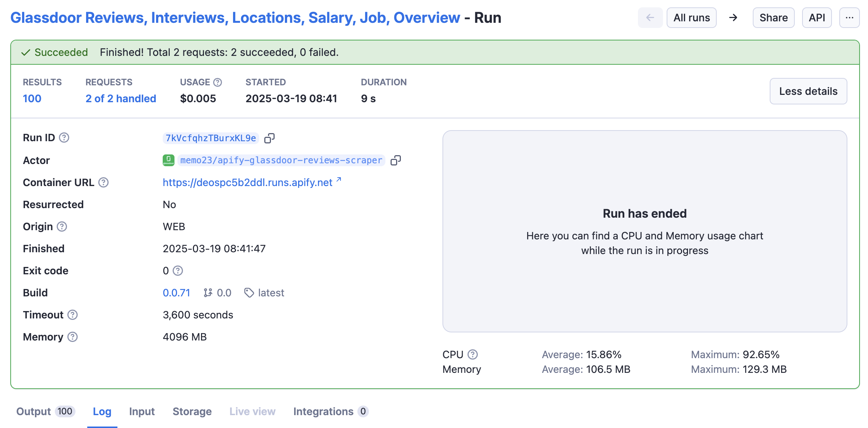This screenshot has width=868, height=428.
Task: Open build version 0.0.71 link
Action: click(176, 293)
